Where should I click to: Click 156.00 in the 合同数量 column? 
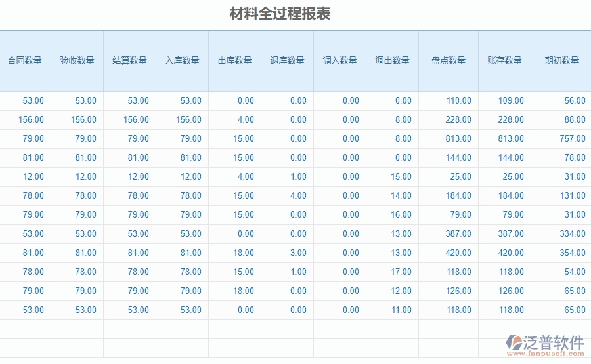coord(31,120)
